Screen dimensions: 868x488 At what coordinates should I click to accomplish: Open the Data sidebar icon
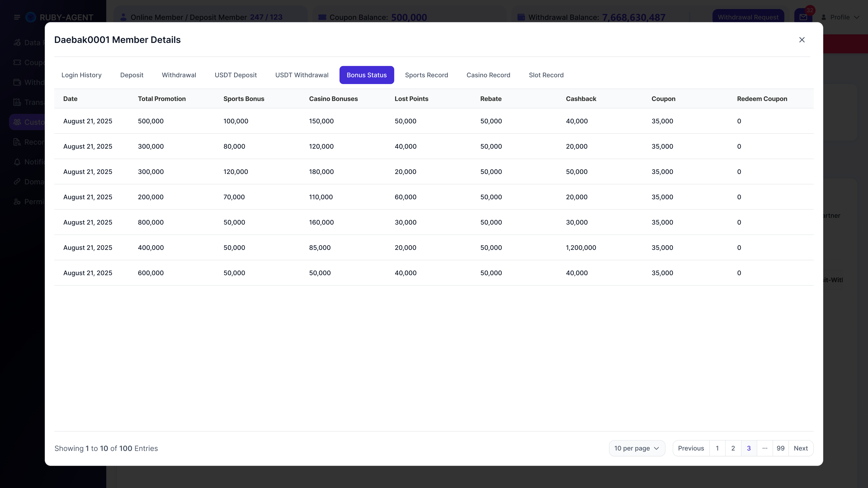point(17,42)
